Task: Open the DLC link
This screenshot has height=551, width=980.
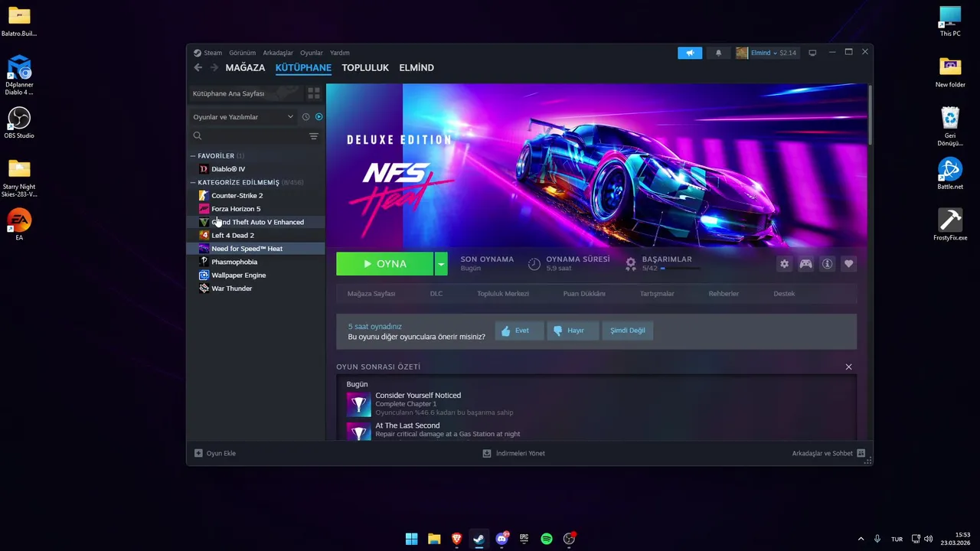Action: 436,294
